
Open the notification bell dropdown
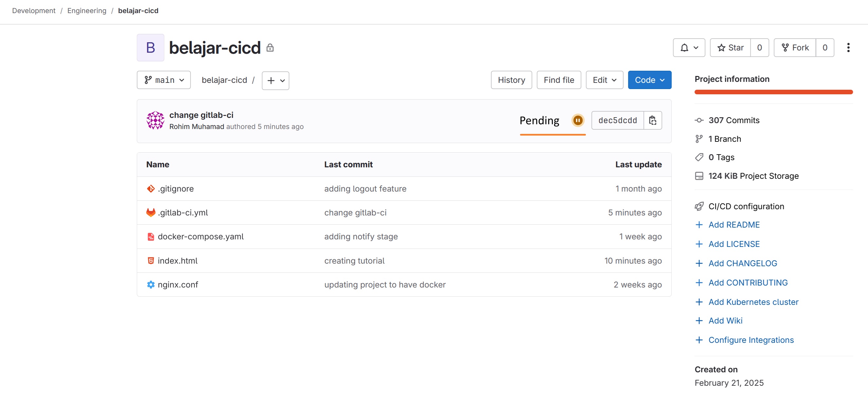pos(689,47)
